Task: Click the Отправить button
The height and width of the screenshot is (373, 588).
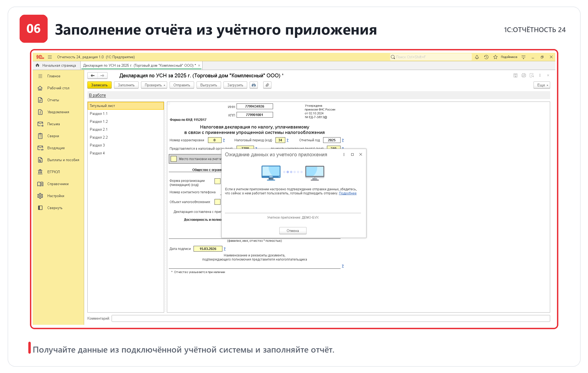Action: tap(182, 85)
